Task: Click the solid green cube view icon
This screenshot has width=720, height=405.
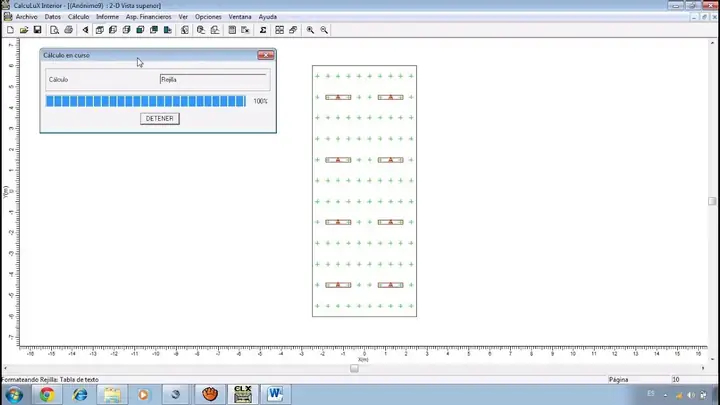Action: (x=140, y=30)
